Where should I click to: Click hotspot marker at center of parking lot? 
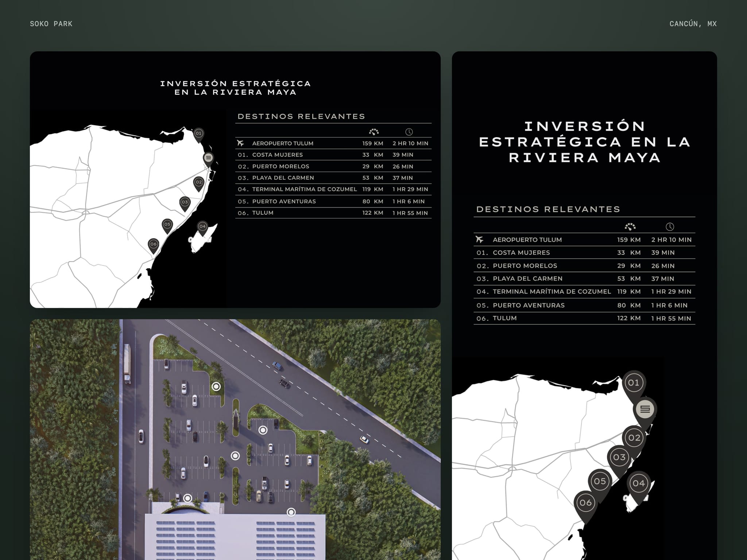pyautogui.click(x=236, y=456)
